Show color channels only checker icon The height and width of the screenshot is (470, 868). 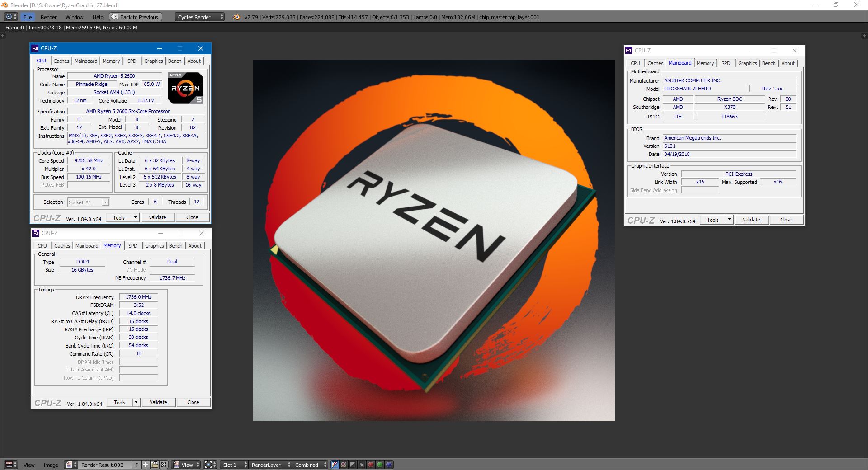pyautogui.click(x=344, y=465)
